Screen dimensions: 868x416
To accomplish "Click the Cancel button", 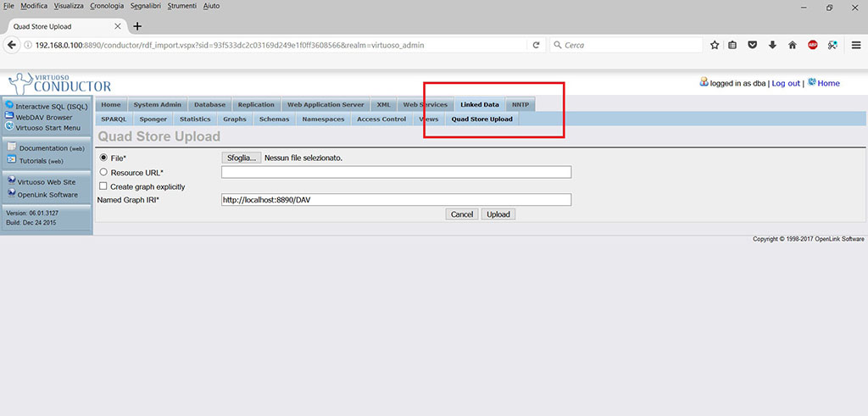I will (462, 214).
